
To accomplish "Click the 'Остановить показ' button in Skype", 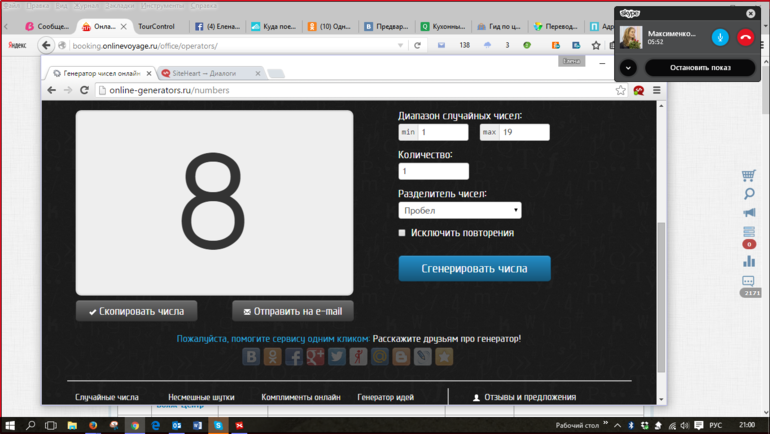I will [x=700, y=68].
